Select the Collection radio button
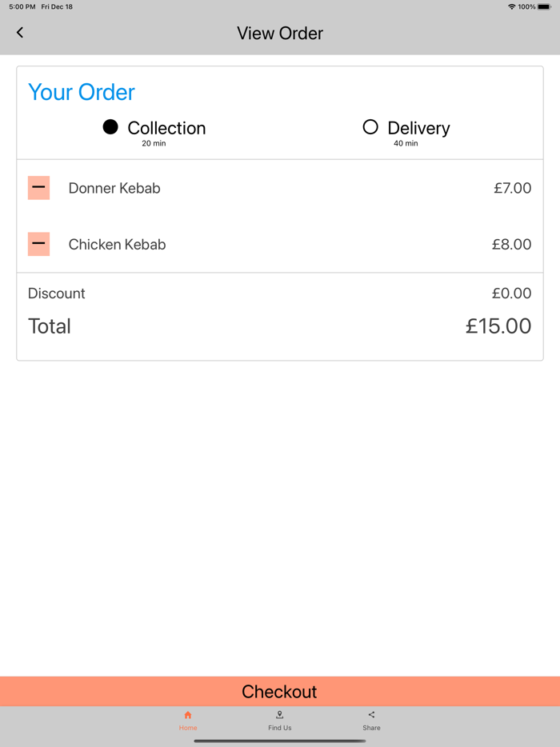This screenshot has width=560, height=747. point(110,127)
